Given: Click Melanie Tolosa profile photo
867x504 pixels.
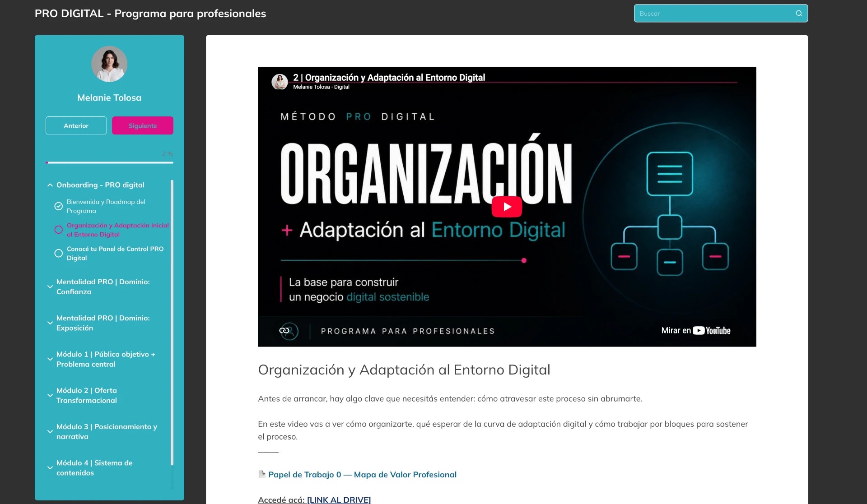Looking at the screenshot, I should [109, 64].
